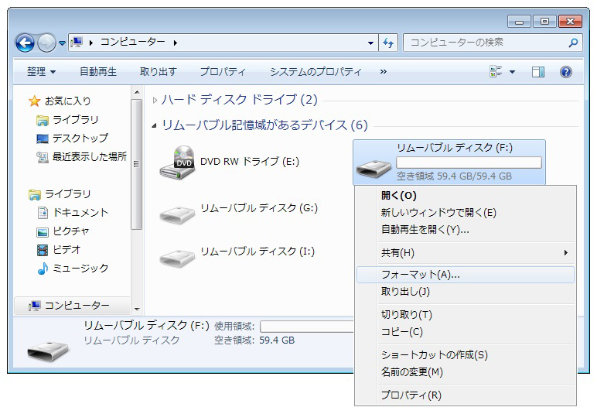The width and height of the screenshot is (597, 414).
Task: Open the help question mark icon
Action: tap(566, 72)
